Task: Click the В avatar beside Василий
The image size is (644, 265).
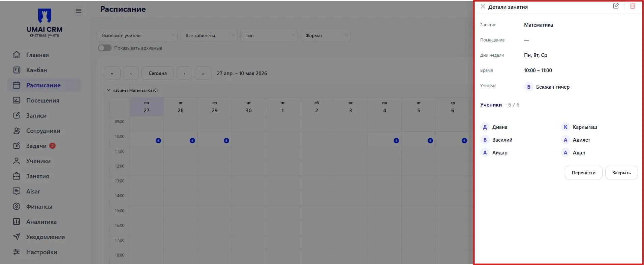Action: coord(485,140)
